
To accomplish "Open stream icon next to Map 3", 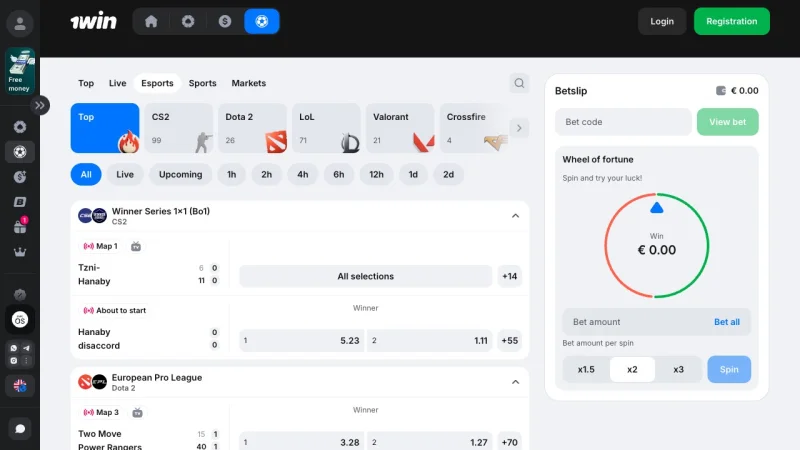I will (x=137, y=413).
